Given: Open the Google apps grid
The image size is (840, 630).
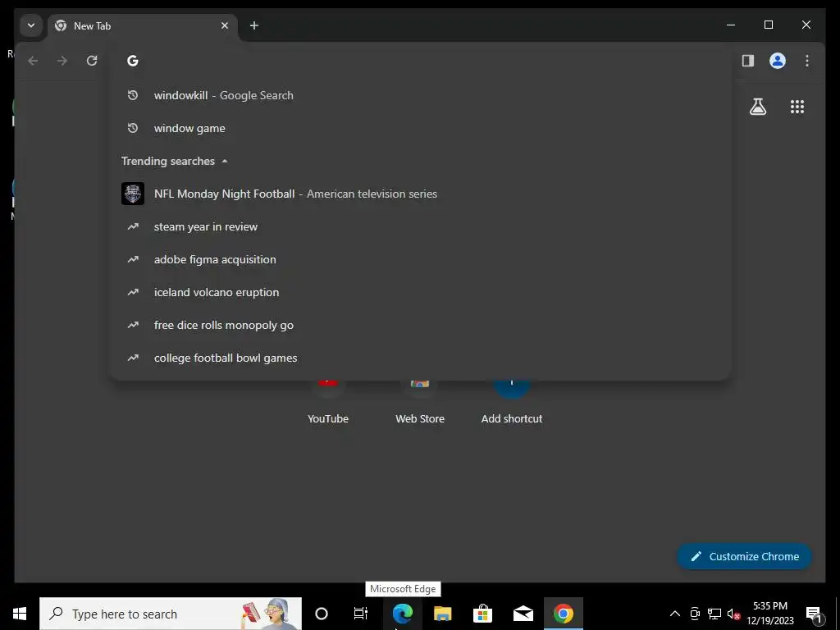Looking at the screenshot, I should click(797, 107).
